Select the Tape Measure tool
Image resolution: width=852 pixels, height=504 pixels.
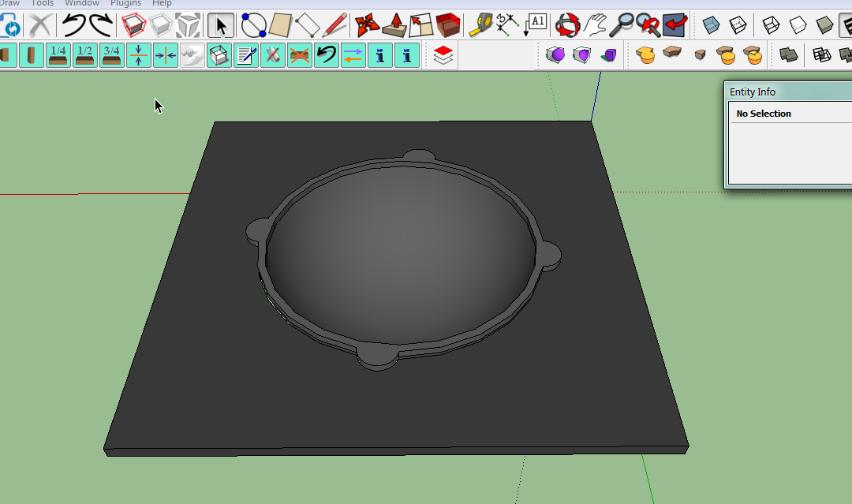click(x=480, y=26)
